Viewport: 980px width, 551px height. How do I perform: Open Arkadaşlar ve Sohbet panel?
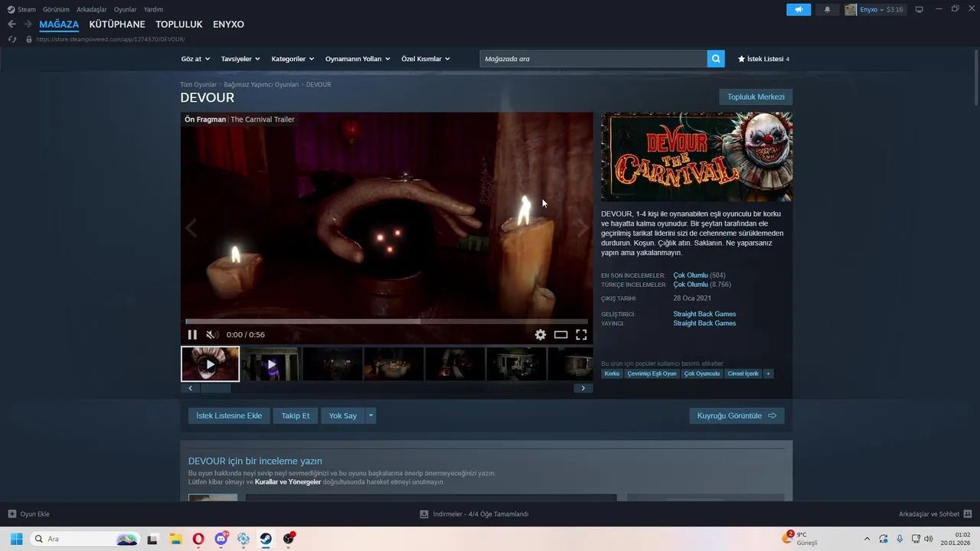coord(935,514)
